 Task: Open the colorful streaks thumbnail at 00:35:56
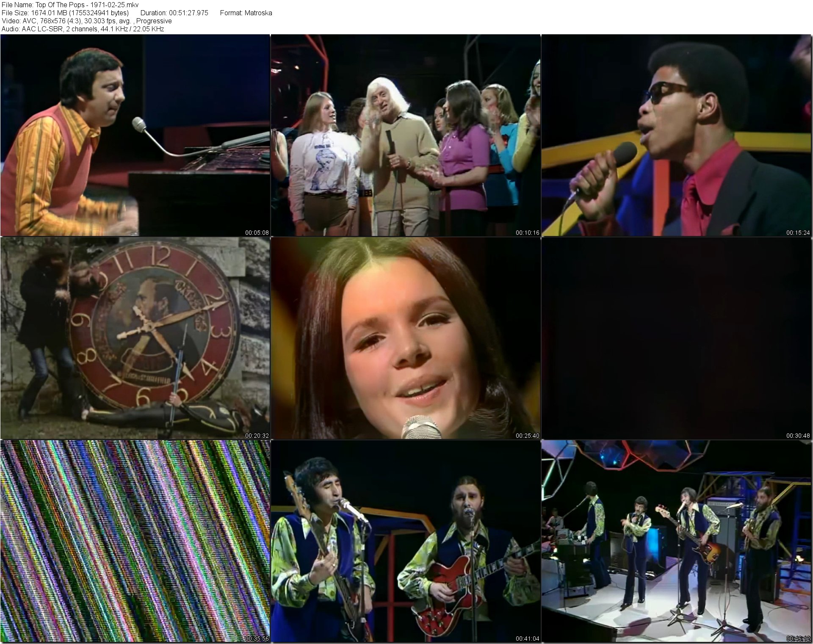tap(135, 541)
